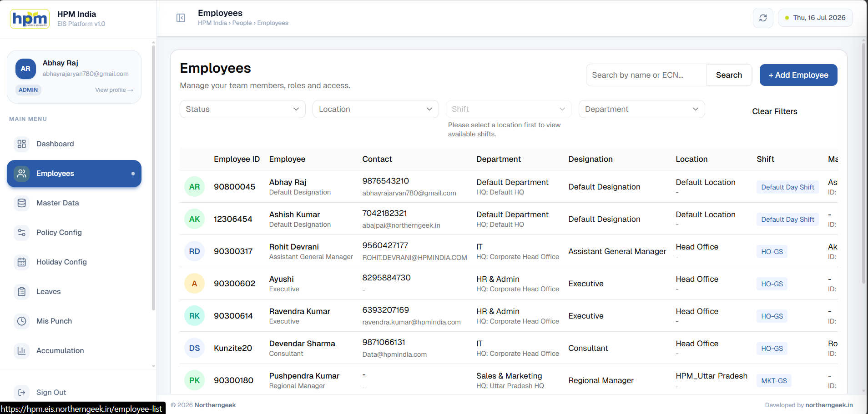The width and height of the screenshot is (868, 414).
Task: Open Dashboard from main menu
Action: pos(74,144)
